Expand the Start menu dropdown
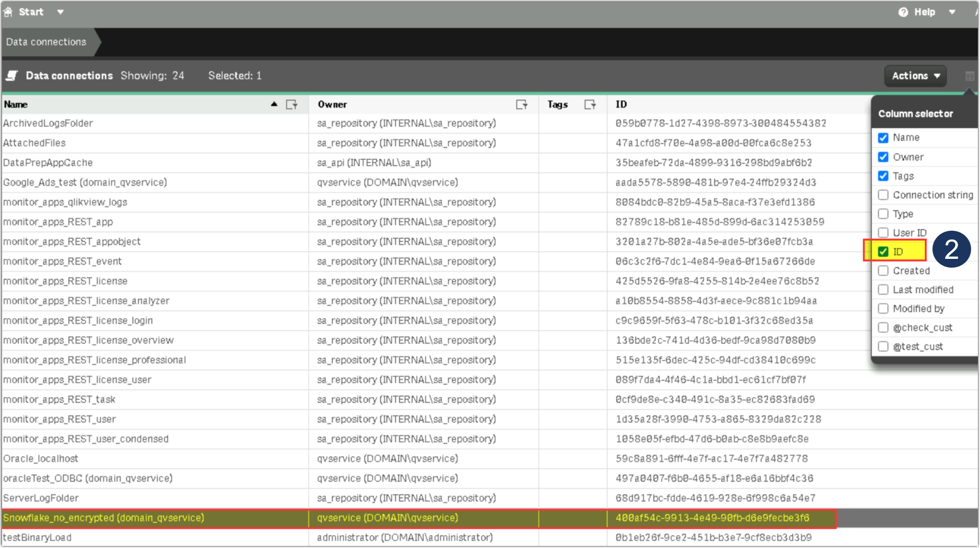 [x=60, y=12]
